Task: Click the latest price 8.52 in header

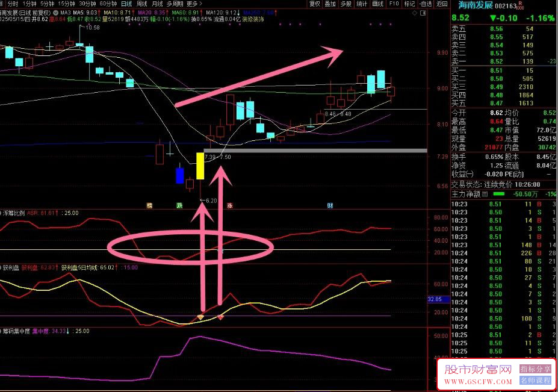Action: click(460, 18)
